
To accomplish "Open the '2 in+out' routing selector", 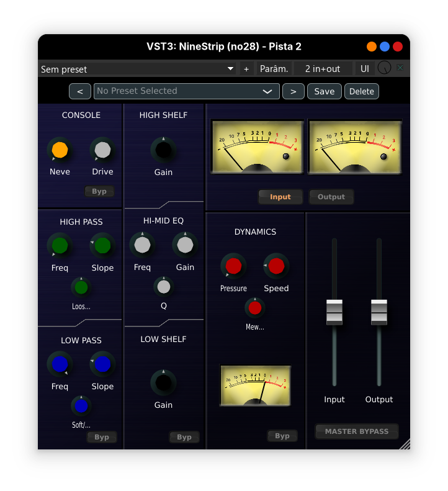I will [x=323, y=69].
